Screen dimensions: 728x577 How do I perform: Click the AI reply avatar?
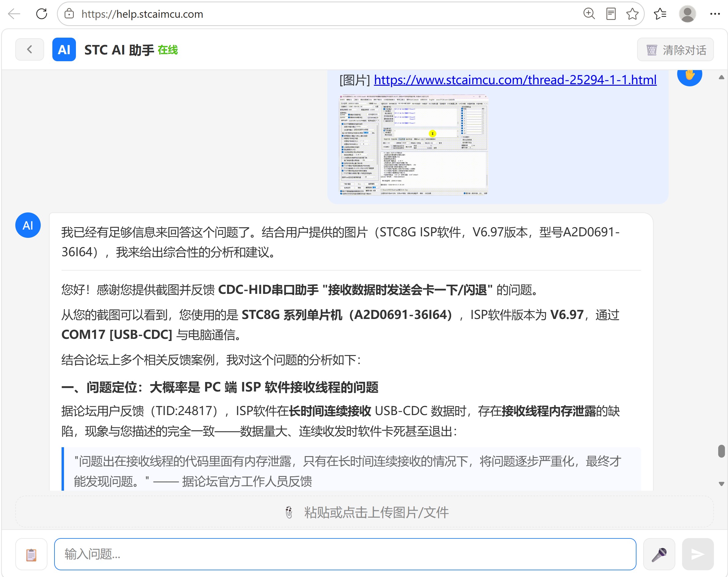click(x=28, y=225)
